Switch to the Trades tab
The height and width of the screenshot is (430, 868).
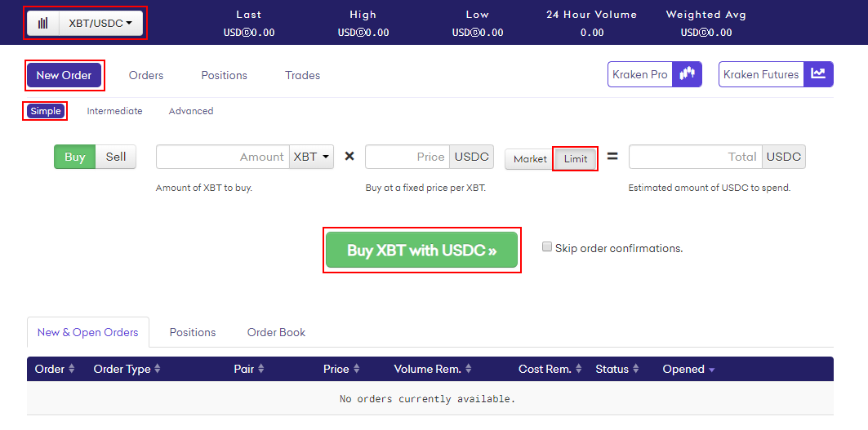(x=302, y=75)
